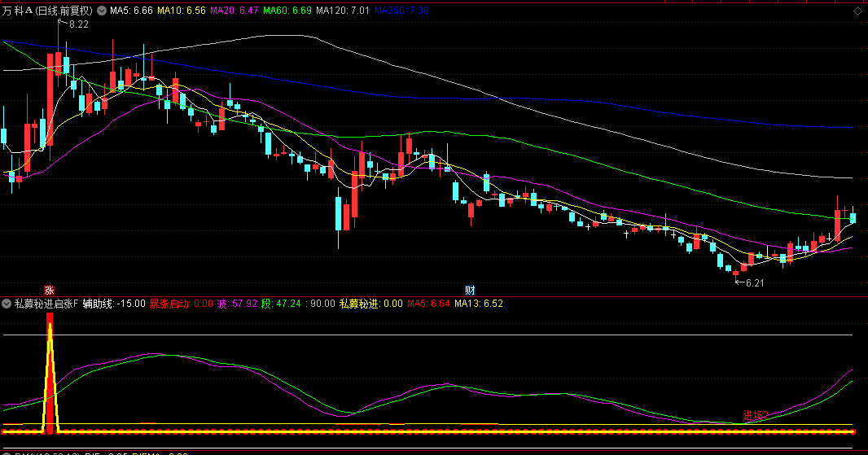Image resolution: width=868 pixels, height=455 pixels.
Task: Select the green 段: 47.24 value
Action: 281,304
